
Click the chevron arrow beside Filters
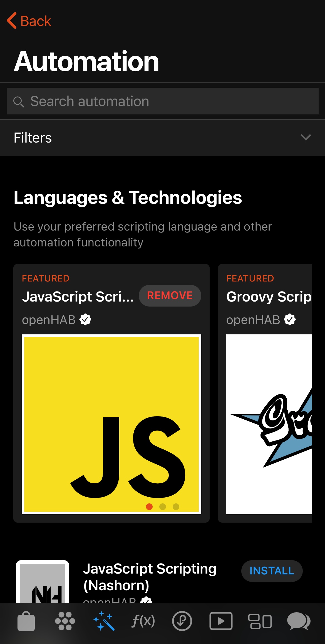coord(306,137)
